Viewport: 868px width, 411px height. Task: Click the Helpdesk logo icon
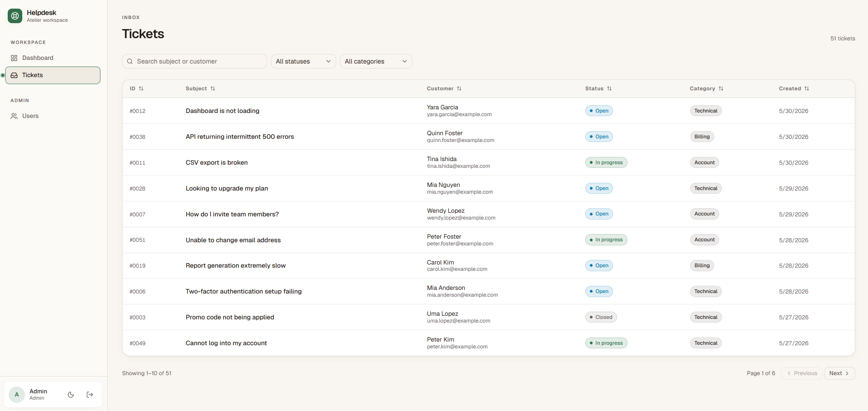[x=15, y=16]
